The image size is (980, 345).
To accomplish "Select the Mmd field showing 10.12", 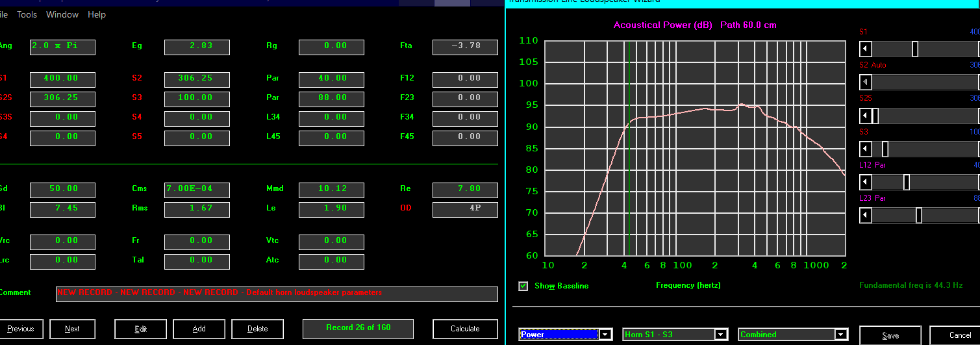I will [331, 190].
